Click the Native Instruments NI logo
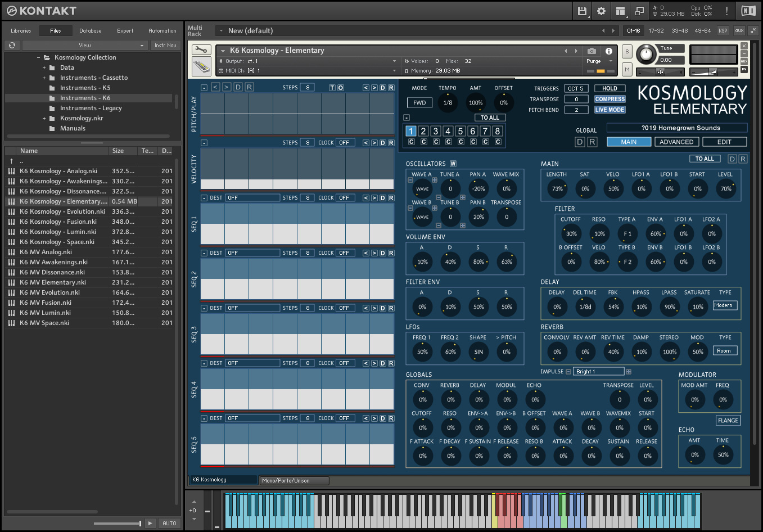The height and width of the screenshot is (532, 763). 748,11
